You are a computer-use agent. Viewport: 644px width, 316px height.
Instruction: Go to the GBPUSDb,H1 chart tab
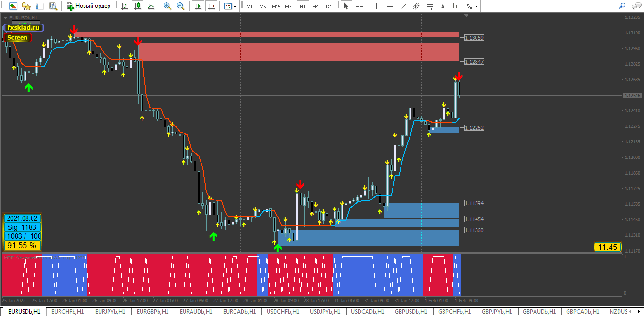[x=411, y=312]
